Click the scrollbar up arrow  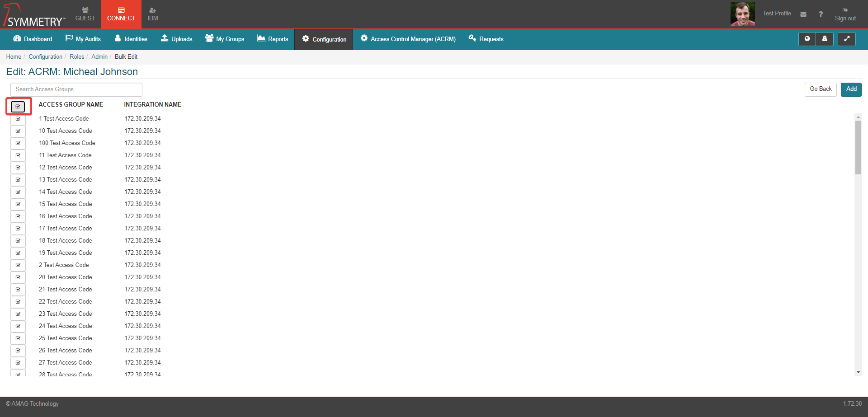(x=858, y=117)
